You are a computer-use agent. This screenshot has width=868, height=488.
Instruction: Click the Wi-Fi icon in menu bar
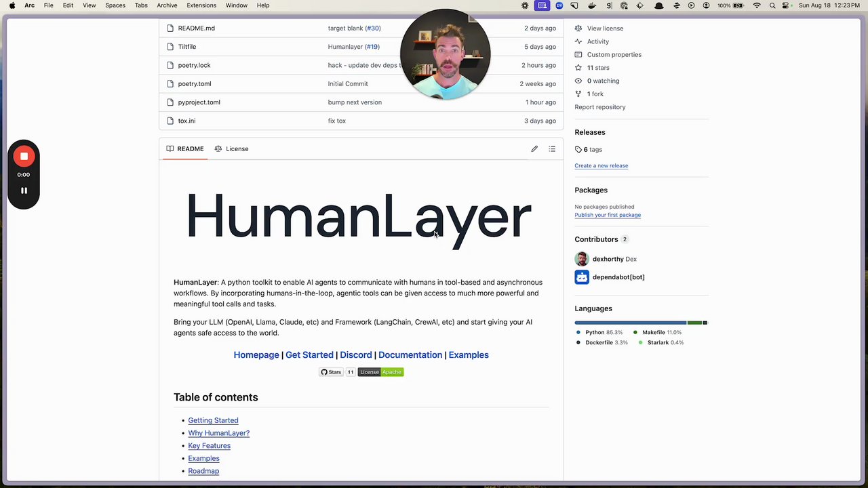point(757,5)
